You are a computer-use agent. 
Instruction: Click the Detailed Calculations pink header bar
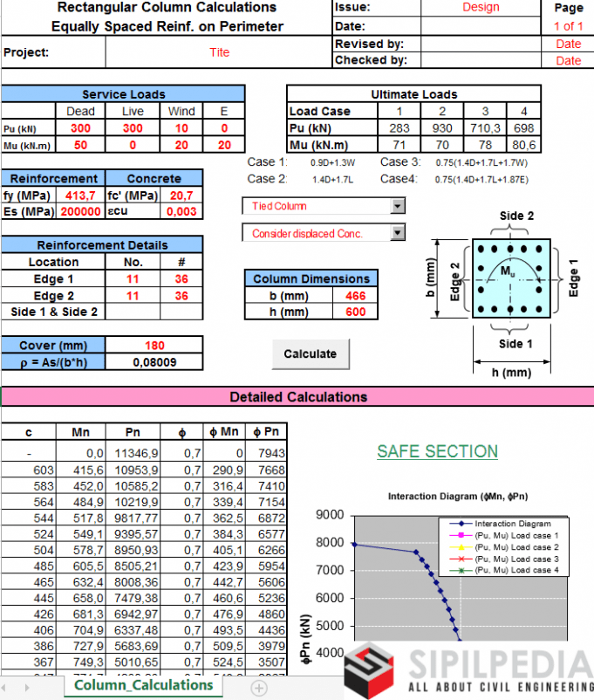pyautogui.click(x=297, y=397)
